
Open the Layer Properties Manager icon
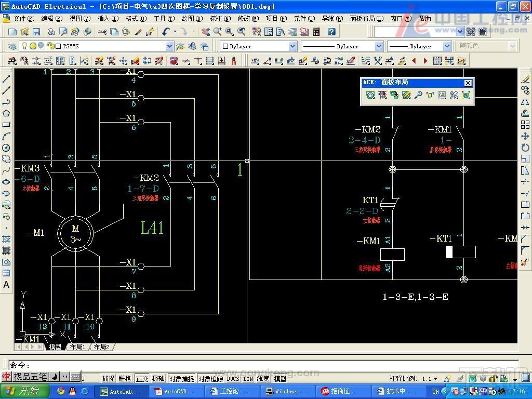click(12, 46)
